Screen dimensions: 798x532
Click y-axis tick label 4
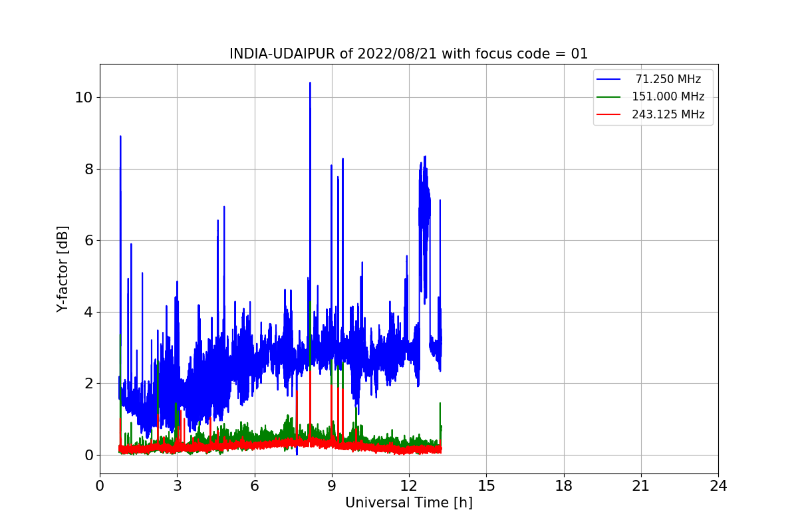tap(89, 312)
